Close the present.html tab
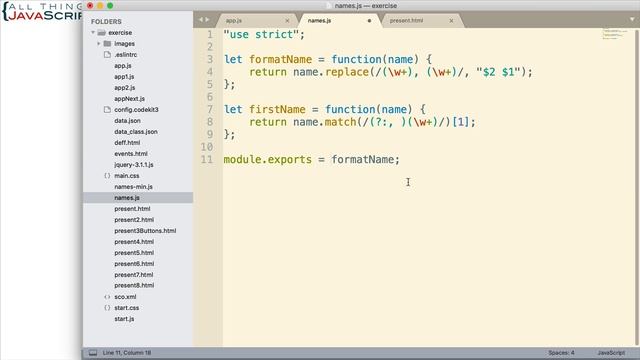This screenshot has height=360, width=640. click(451, 20)
